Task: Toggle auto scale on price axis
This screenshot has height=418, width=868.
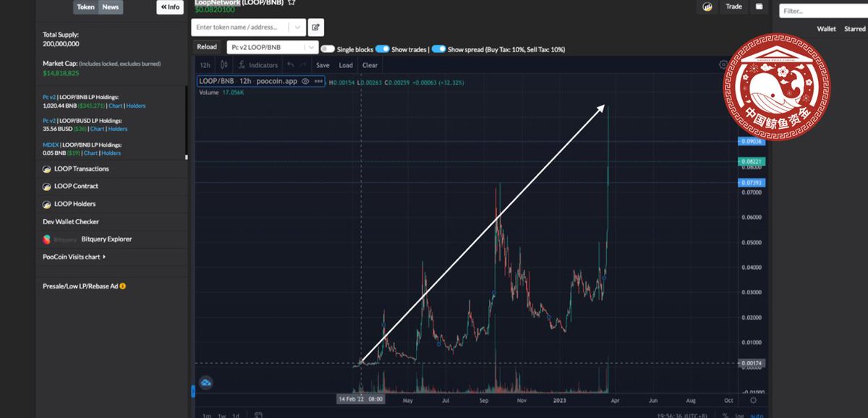Action: [x=756, y=415]
